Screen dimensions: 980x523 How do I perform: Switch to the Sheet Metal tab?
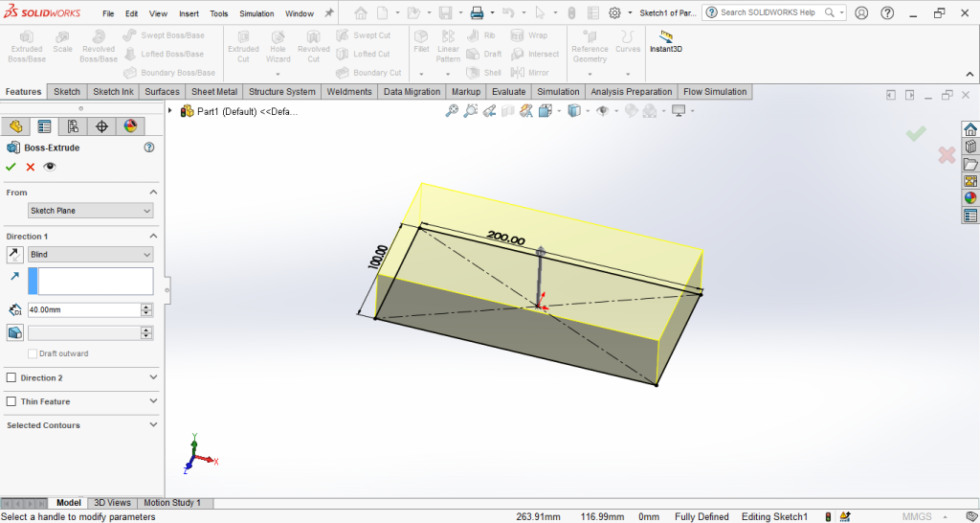pos(214,92)
